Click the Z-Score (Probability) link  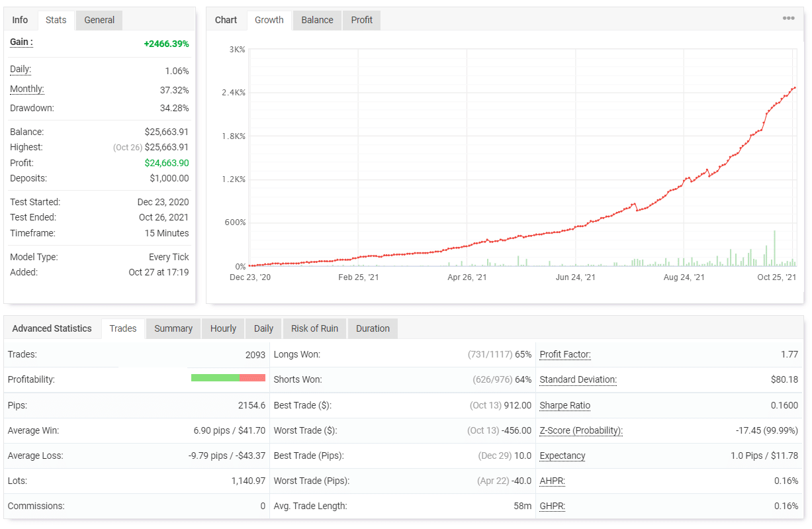pos(580,430)
